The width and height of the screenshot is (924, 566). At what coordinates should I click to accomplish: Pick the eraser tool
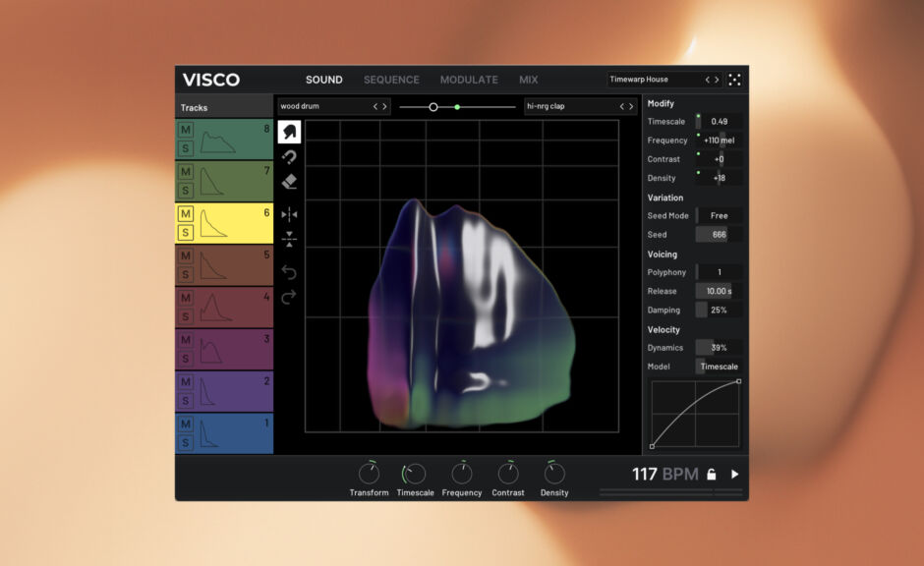click(289, 182)
